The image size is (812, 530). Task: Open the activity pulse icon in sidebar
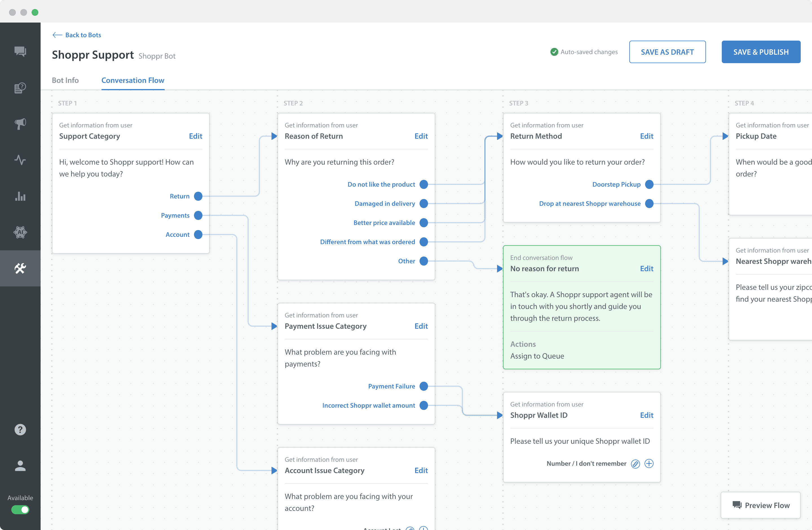tap(20, 160)
